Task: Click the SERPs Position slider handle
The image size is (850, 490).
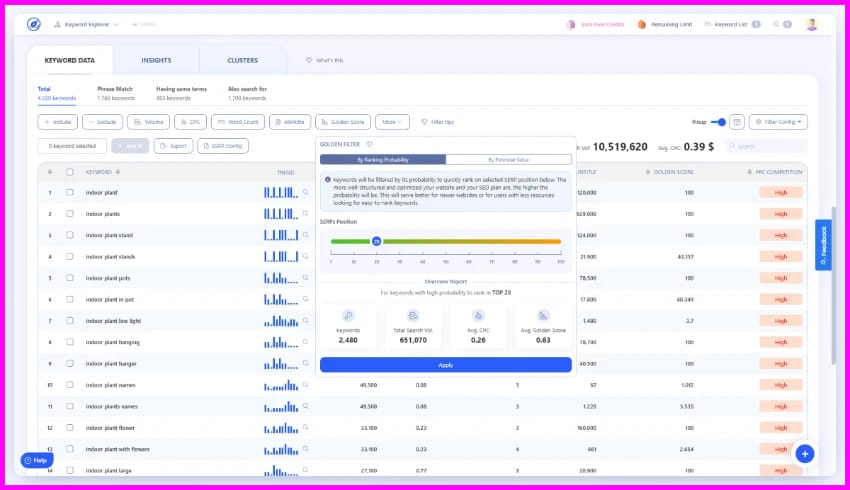Action: tap(376, 241)
